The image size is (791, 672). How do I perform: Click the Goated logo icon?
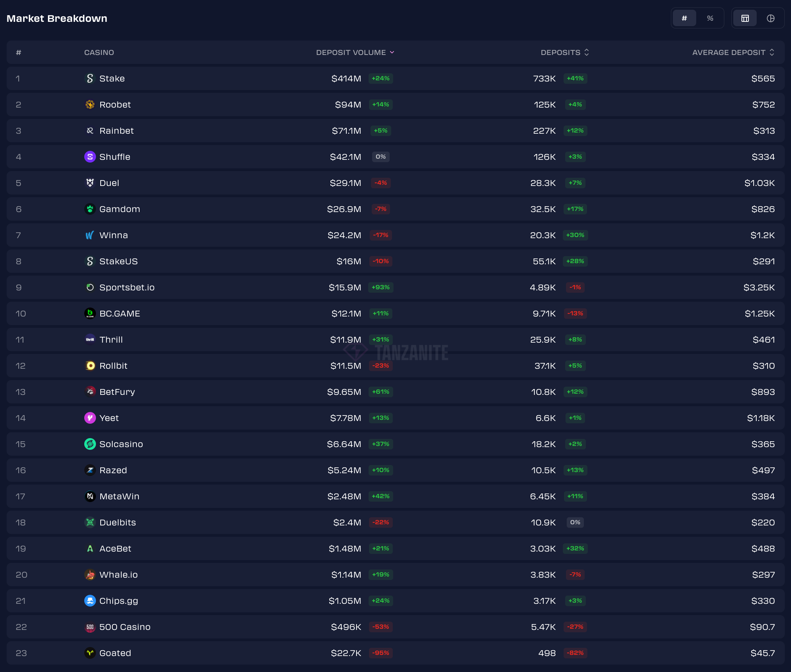90,653
